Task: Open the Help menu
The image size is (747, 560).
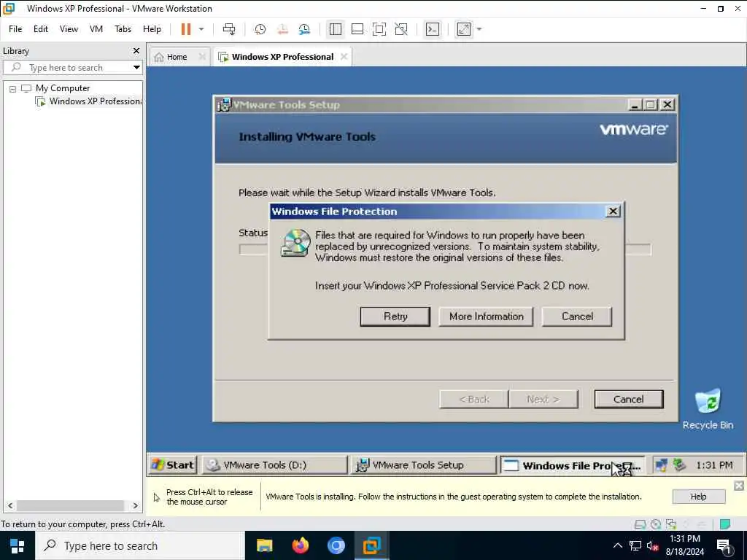Action: click(x=152, y=29)
